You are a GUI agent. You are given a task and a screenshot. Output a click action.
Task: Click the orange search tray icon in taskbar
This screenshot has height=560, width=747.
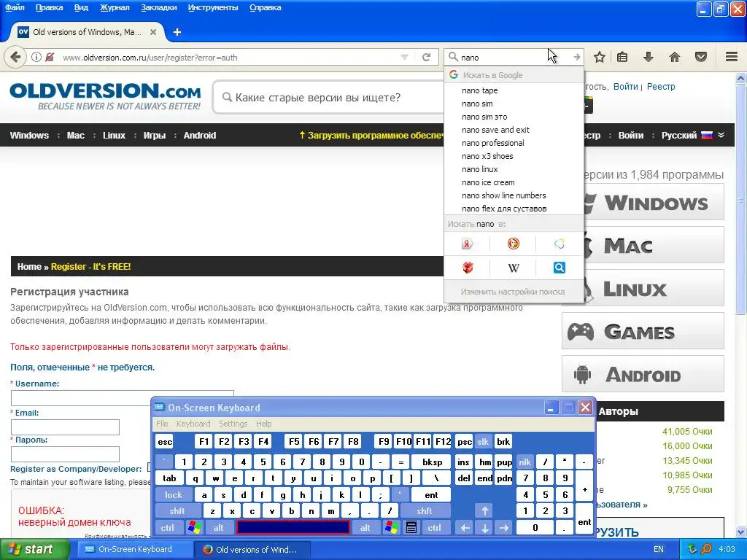[x=707, y=549]
